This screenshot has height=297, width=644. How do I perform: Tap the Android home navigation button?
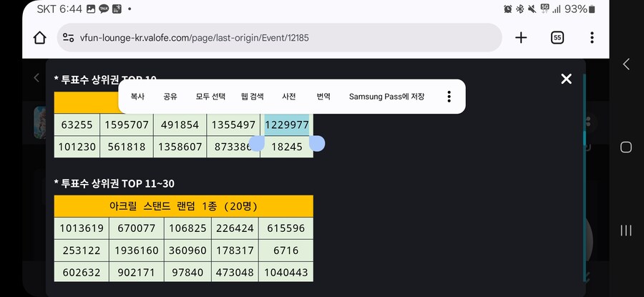pos(626,147)
